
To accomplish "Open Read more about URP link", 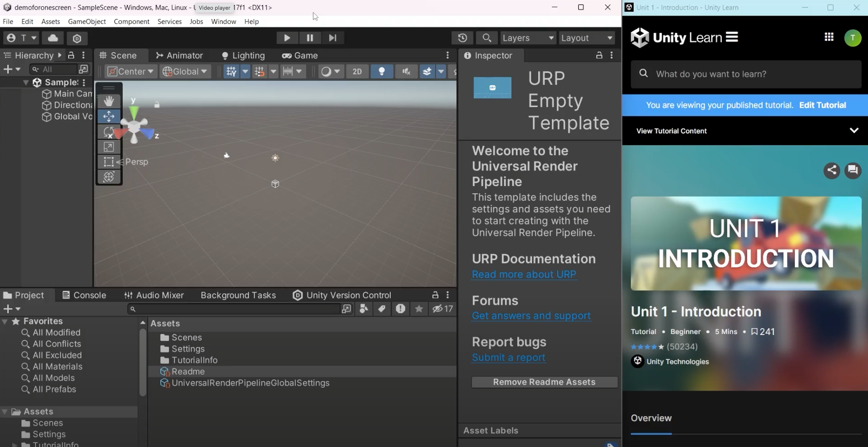I will (x=524, y=275).
